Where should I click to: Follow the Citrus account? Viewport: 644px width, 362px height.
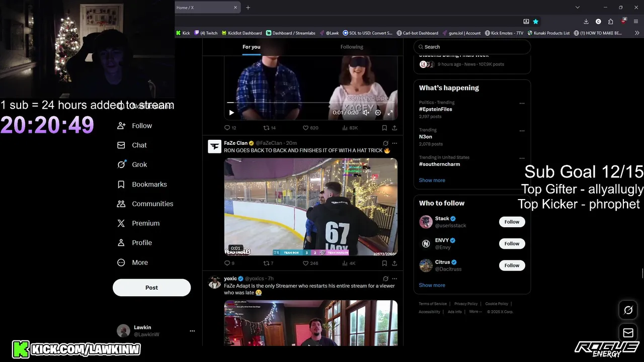(512, 265)
